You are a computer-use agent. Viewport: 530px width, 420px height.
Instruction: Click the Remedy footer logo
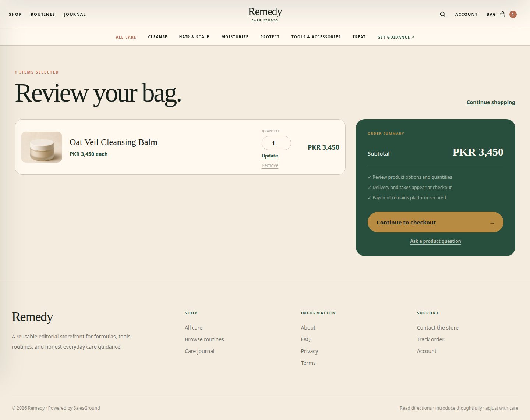(x=32, y=317)
